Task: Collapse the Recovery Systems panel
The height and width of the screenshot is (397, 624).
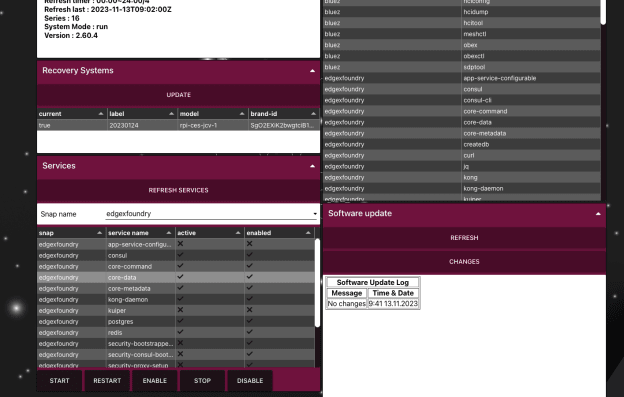Action: [312, 71]
